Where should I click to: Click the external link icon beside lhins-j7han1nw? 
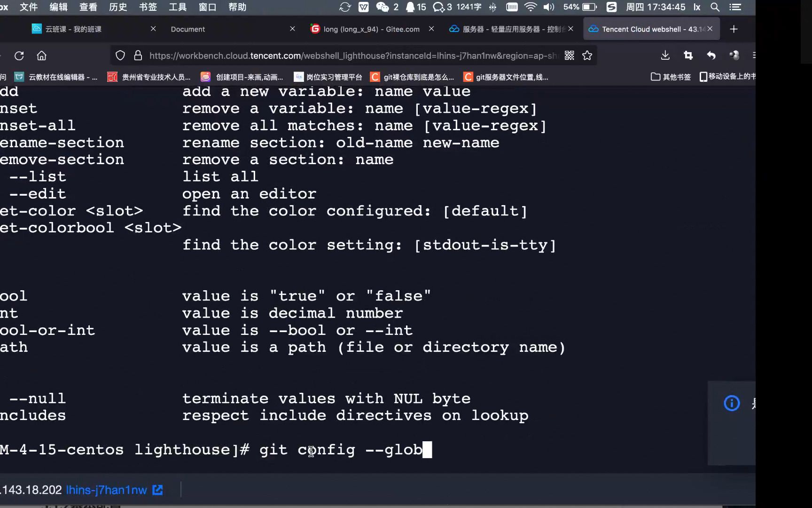pyautogui.click(x=158, y=490)
